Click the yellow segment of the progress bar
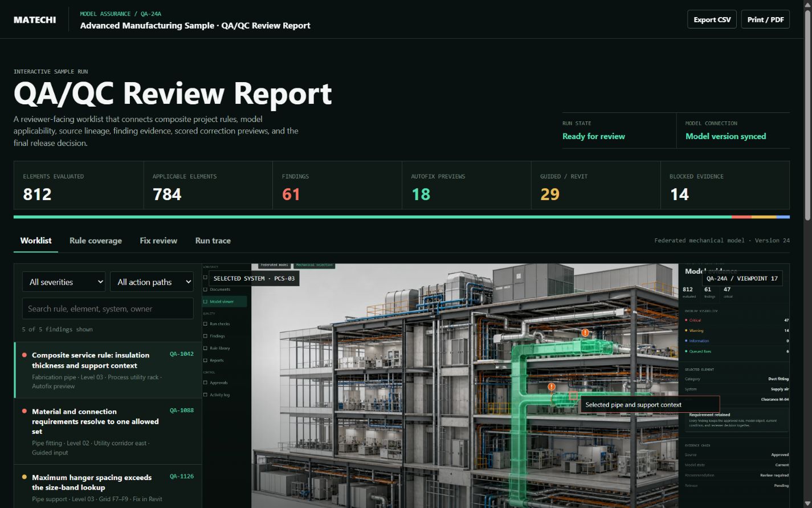Viewport: 812px width, 508px height. [x=764, y=217]
